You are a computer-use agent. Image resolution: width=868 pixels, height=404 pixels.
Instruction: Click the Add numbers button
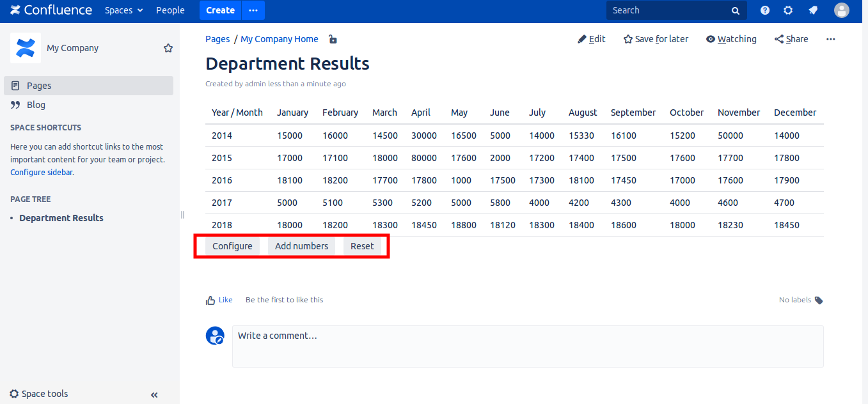[x=301, y=246]
